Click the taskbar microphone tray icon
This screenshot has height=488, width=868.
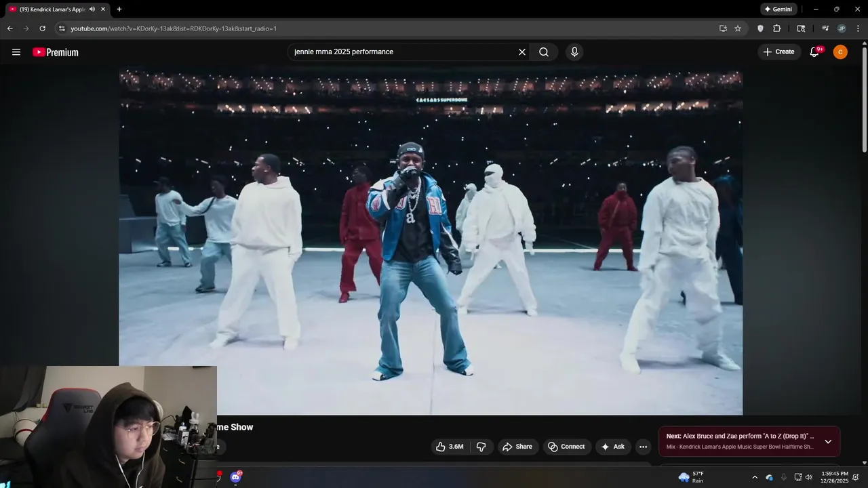[784, 477]
